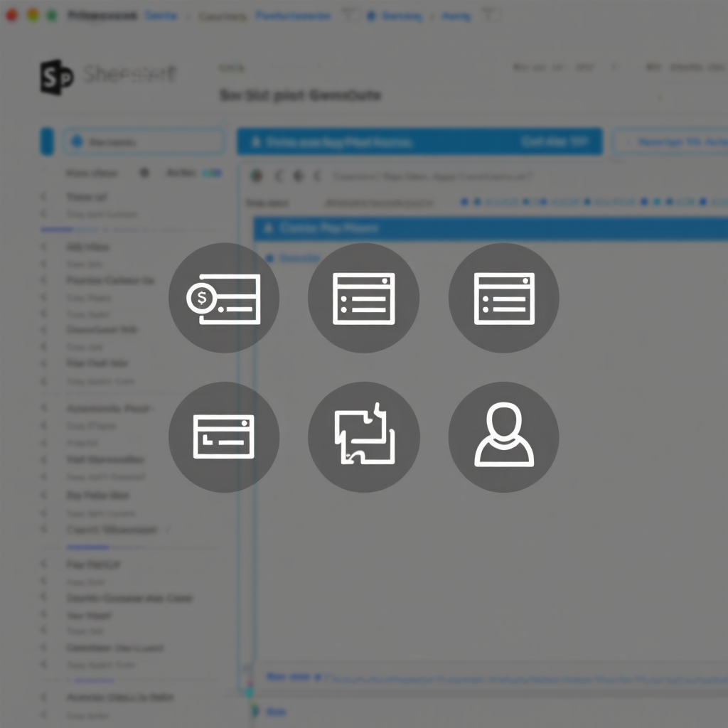This screenshot has width=728, height=728.
Task: Select the form card icon in bottom row
Action: click(224, 436)
